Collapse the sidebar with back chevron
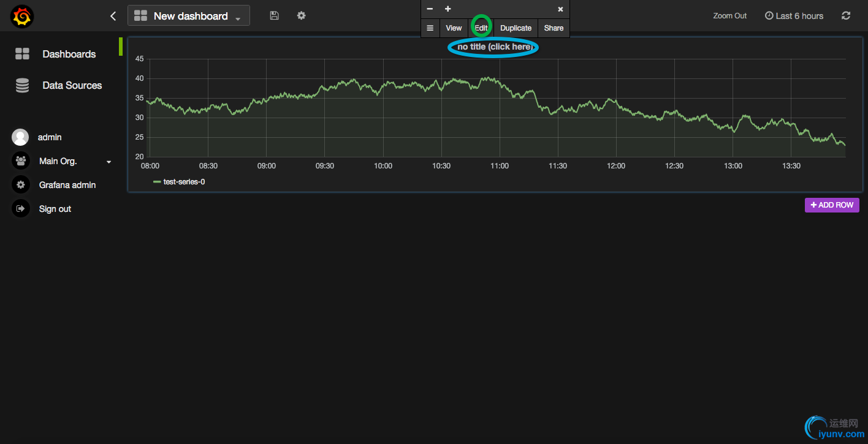Viewport: 868px width, 444px height. [x=113, y=16]
